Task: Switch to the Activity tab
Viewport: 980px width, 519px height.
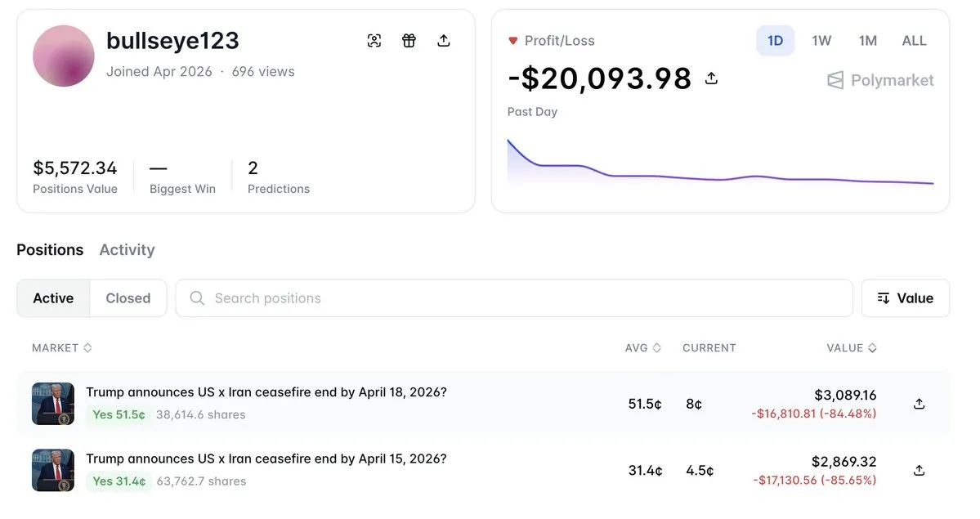Action: pos(127,250)
